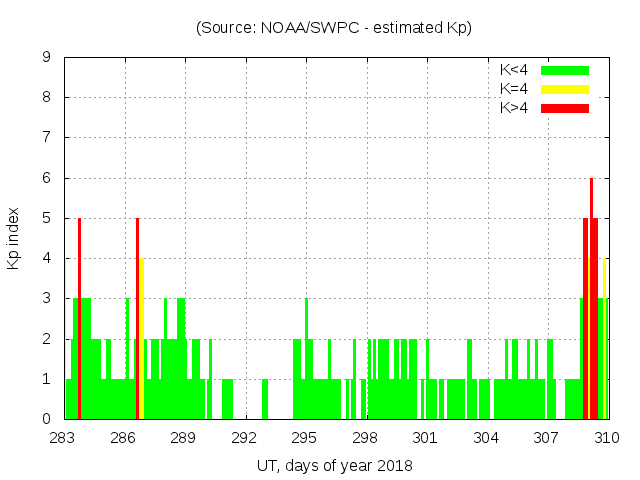Click the tallest red bar reaching Kp 6

pos(591,300)
